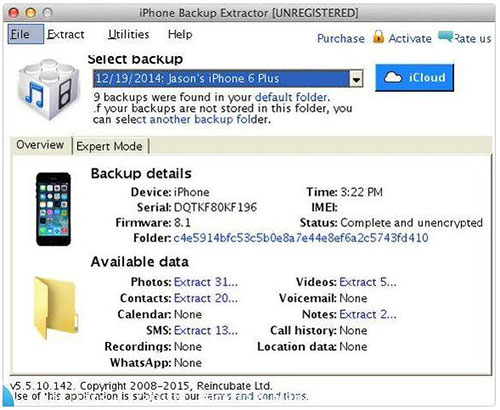Click the Voicemail None value
This screenshot has width=500, height=410.
point(353,298)
